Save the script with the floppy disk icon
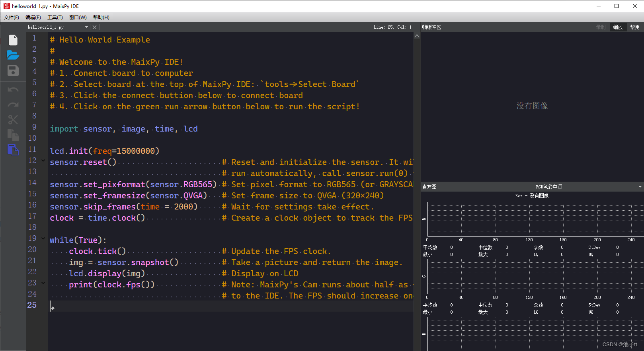The height and width of the screenshot is (351, 644). pyautogui.click(x=13, y=70)
